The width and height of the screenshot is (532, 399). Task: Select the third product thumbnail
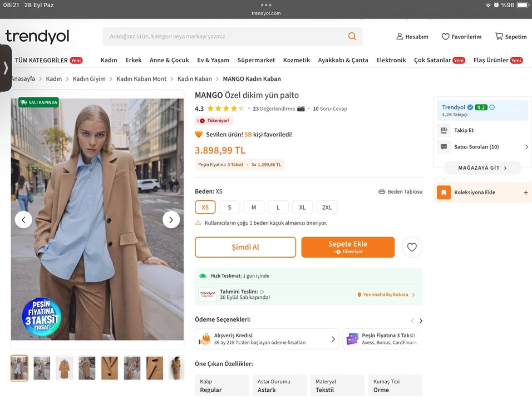pos(65,368)
